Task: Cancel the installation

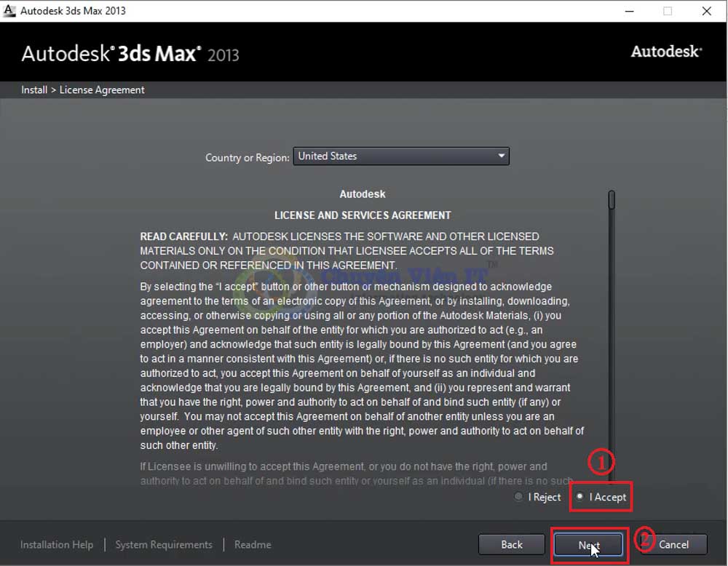Action: 673,545
